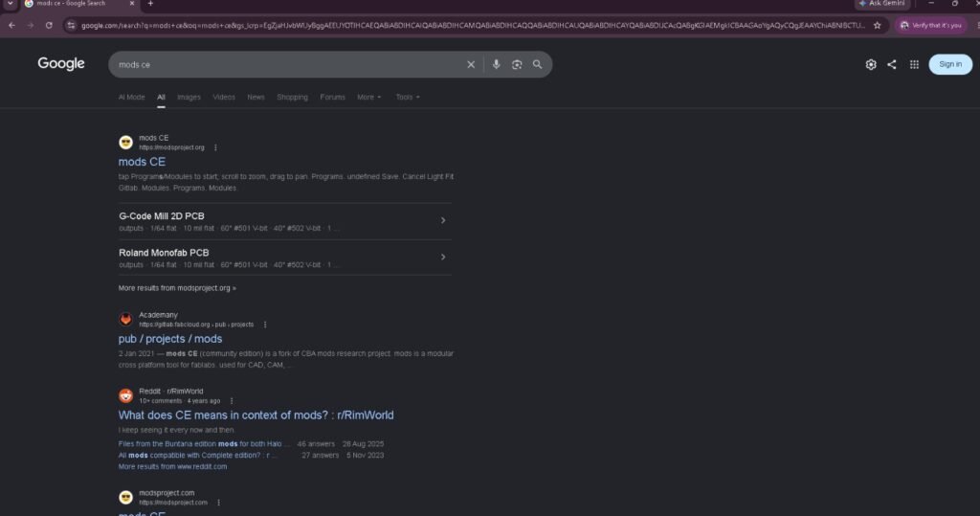Open pub / projects / mods link
The width and height of the screenshot is (980, 516).
(170, 338)
